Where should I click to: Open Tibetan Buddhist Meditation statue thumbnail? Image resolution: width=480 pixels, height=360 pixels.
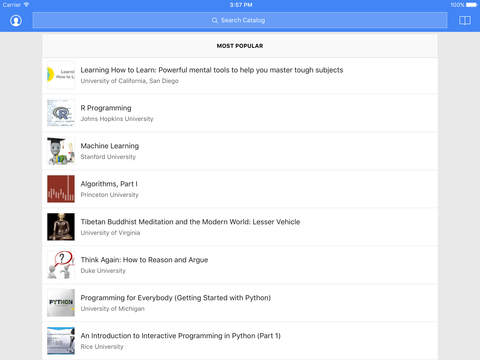tap(61, 227)
